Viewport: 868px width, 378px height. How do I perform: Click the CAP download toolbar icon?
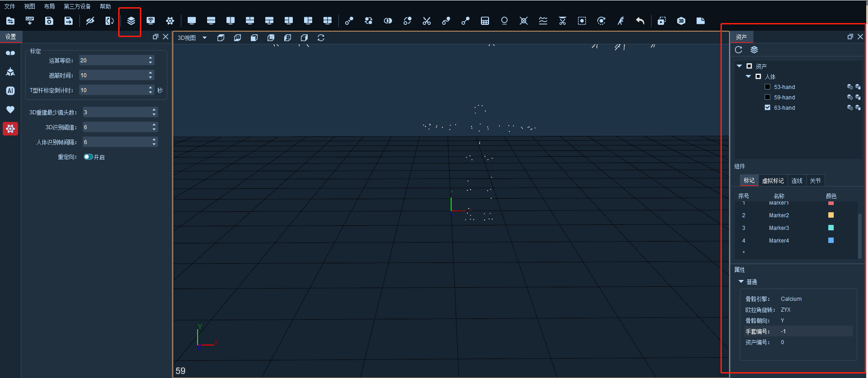[30, 21]
